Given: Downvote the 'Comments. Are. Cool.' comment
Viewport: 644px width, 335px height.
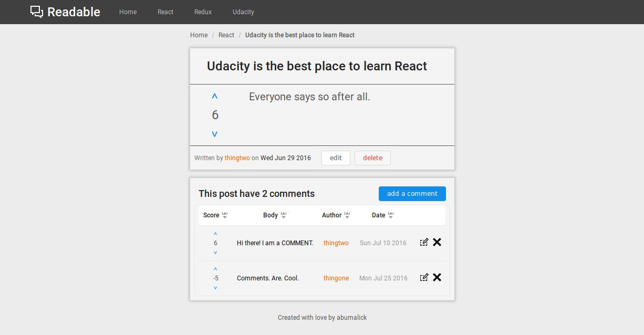Looking at the screenshot, I should click(x=215, y=288).
